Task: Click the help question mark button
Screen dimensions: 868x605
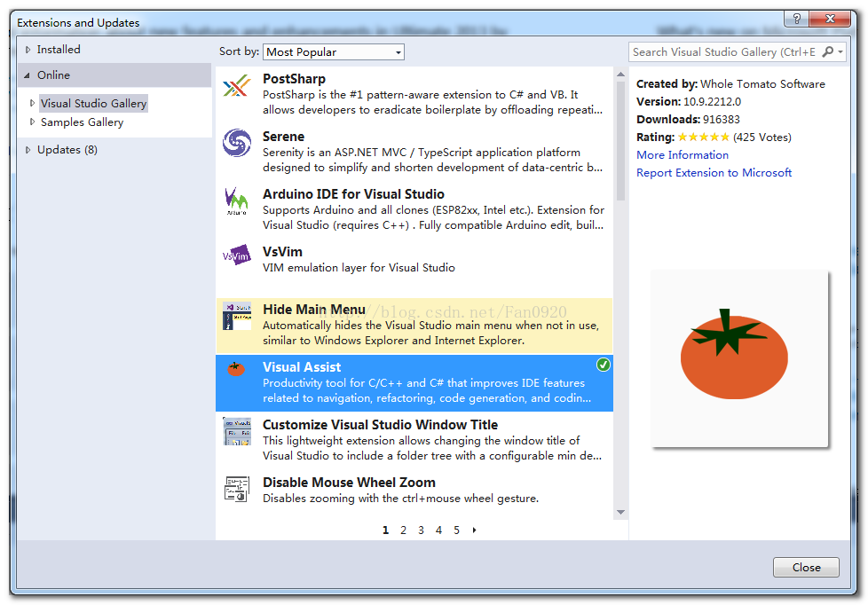Action: [797, 19]
